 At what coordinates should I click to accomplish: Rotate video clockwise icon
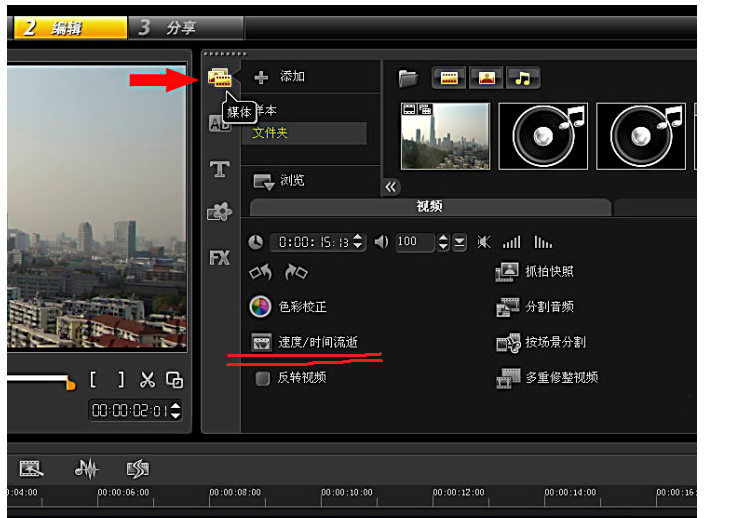pos(296,272)
